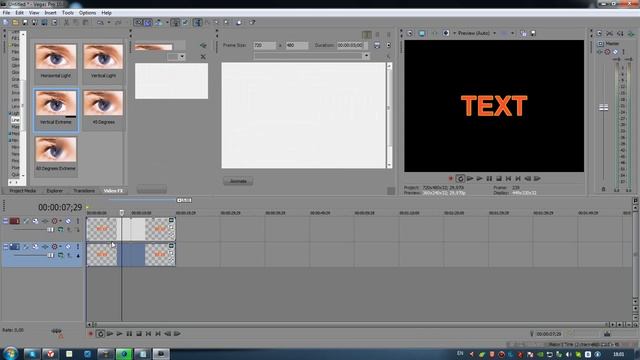Switch to the Explorer tab
The image size is (640, 360).
click(x=54, y=191)
